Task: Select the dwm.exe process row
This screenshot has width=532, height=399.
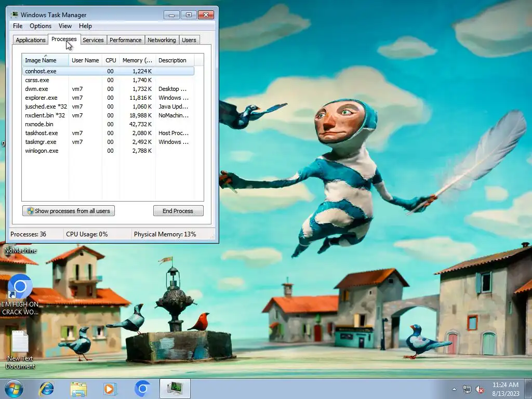Action: click(x=108, y=89)
